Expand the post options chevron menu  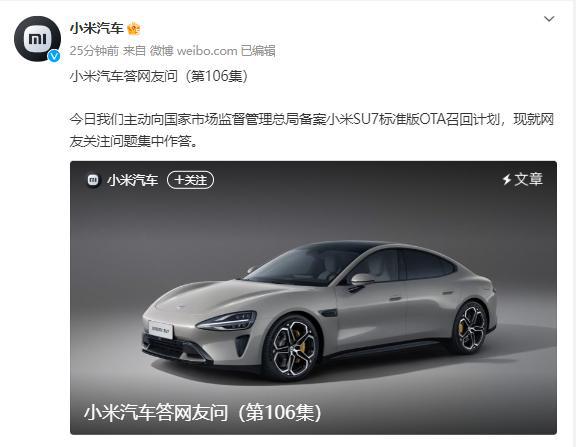(549, 19)
